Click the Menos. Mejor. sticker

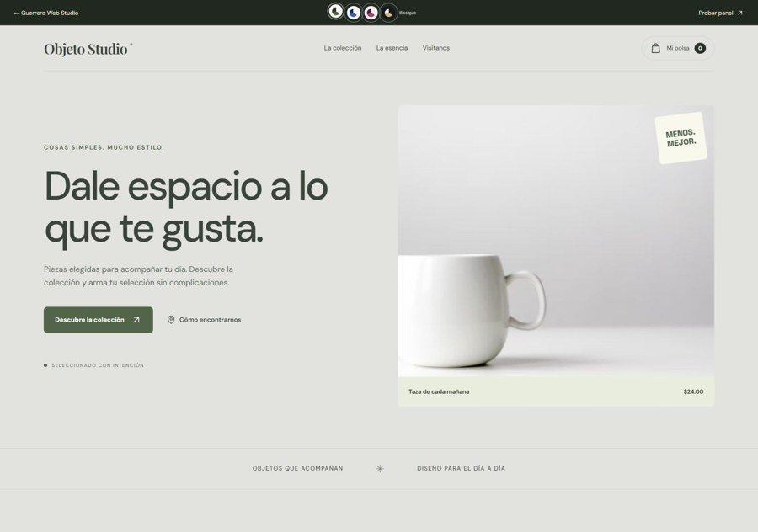681,138
